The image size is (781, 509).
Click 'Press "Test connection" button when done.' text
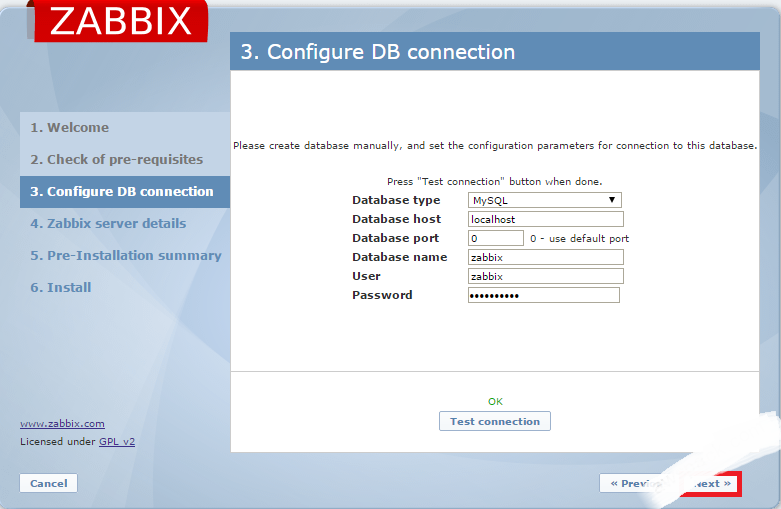coord(495,182)
